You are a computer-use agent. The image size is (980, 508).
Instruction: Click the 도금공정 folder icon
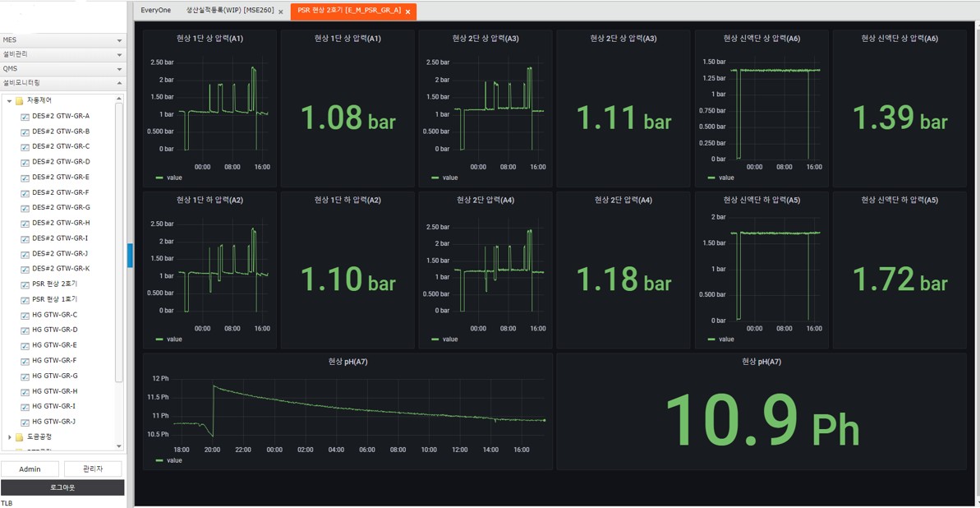[x=19, y=437]
